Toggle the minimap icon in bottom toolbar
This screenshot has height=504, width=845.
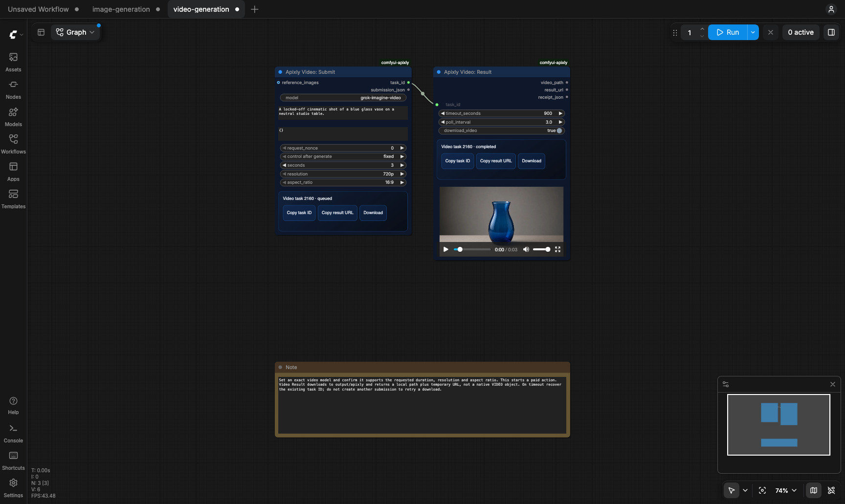(814, 490)
